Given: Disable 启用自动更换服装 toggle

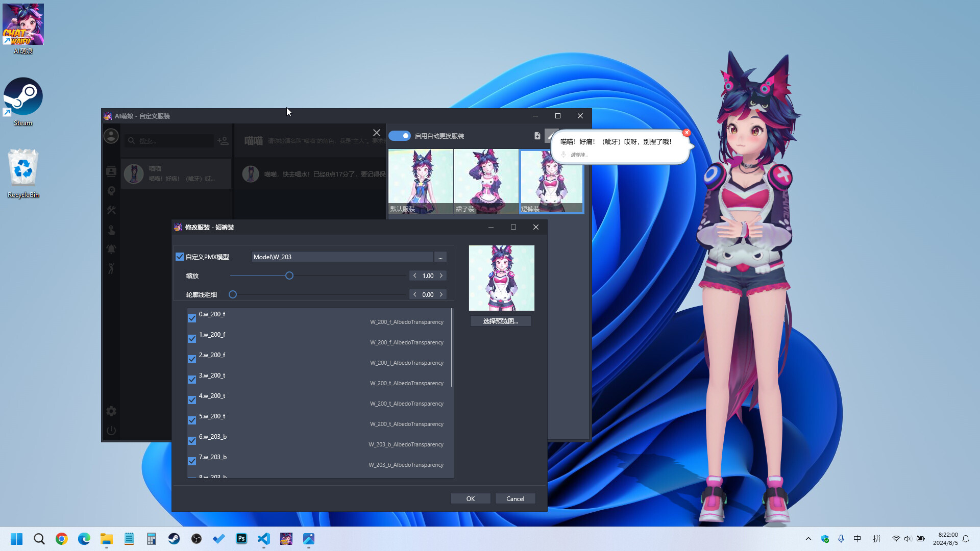Looking at the screenshot, I should pos(400,136).
